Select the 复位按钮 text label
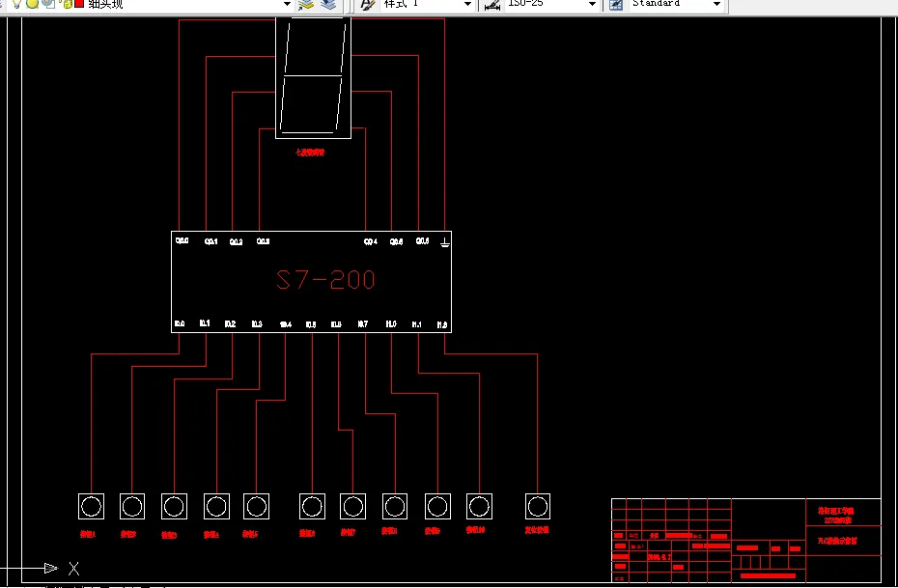This screenshot has height=588, width=898. click(x=537, y=530)
